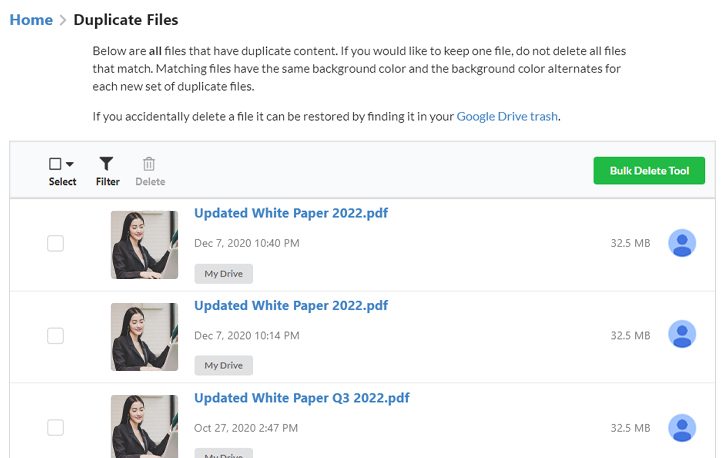Check the box for file dated 10:14 PM
Image resolution: width=725 pixels, height=458 pixels.
pos(55,336)
